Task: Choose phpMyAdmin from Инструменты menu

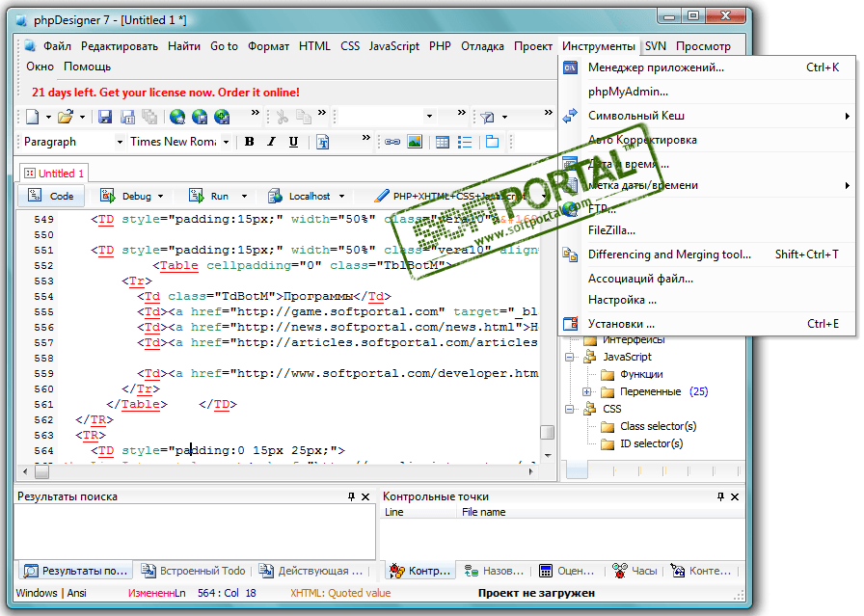Action: (x=707, y=92)
